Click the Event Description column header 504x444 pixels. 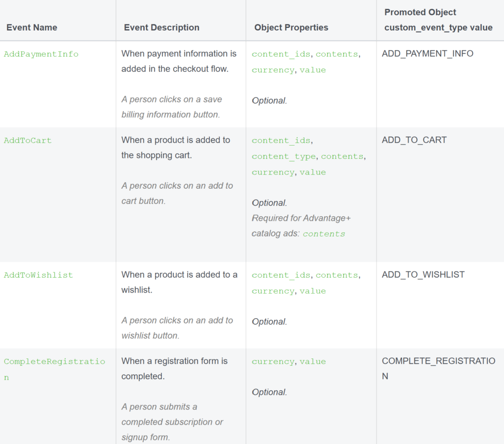tap(161, 28)
